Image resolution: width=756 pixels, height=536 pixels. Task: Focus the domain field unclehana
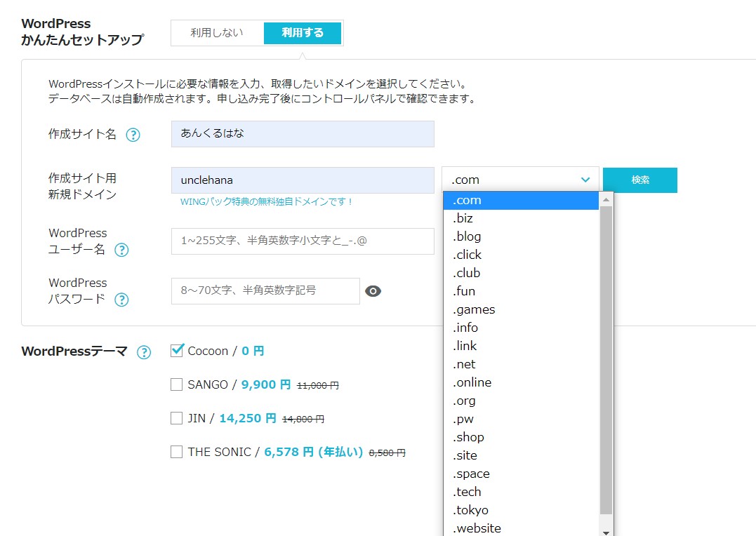303,180
